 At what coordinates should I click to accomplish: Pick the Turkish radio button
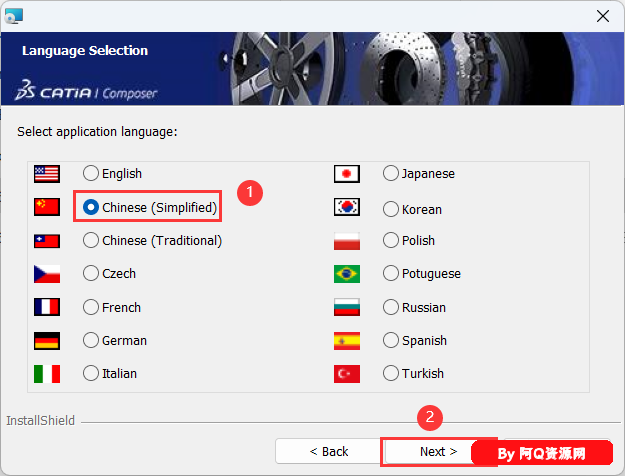coord(391,374)
